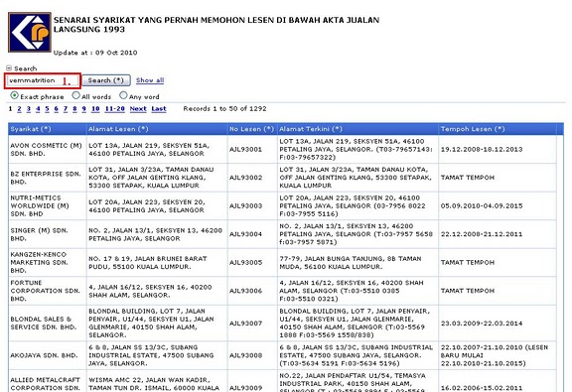572x392 pixels.
Task: Go to results page 2
Action: pyautogui.click(x=19, y=108)
